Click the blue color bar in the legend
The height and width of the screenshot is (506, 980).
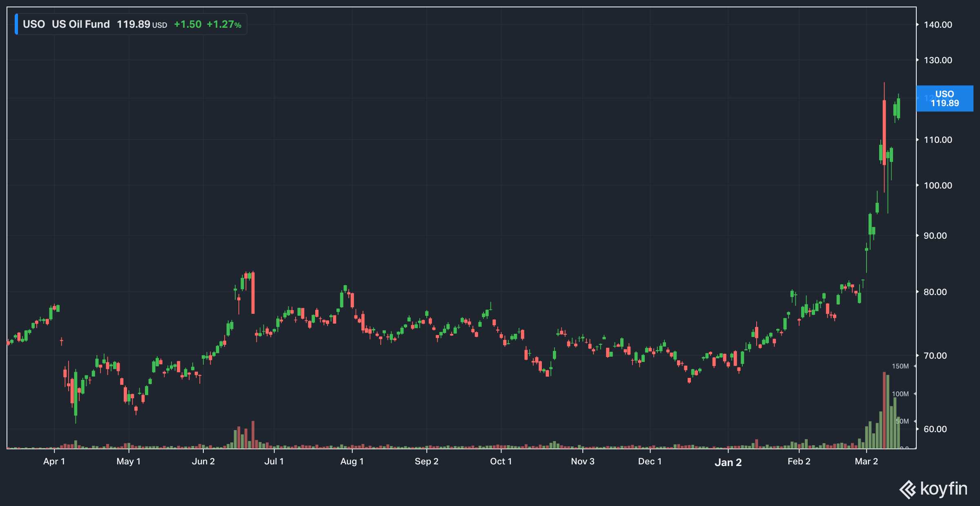tap(16, 24)
